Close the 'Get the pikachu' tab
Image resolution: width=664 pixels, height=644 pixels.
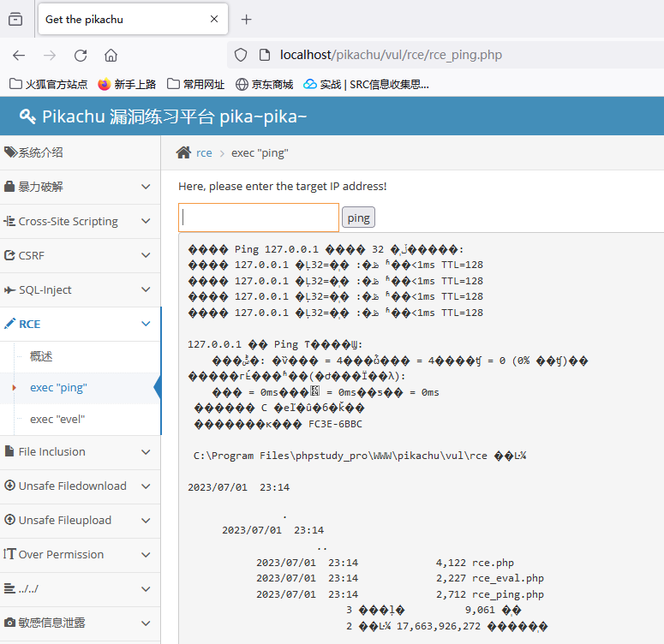pos(214,19)
